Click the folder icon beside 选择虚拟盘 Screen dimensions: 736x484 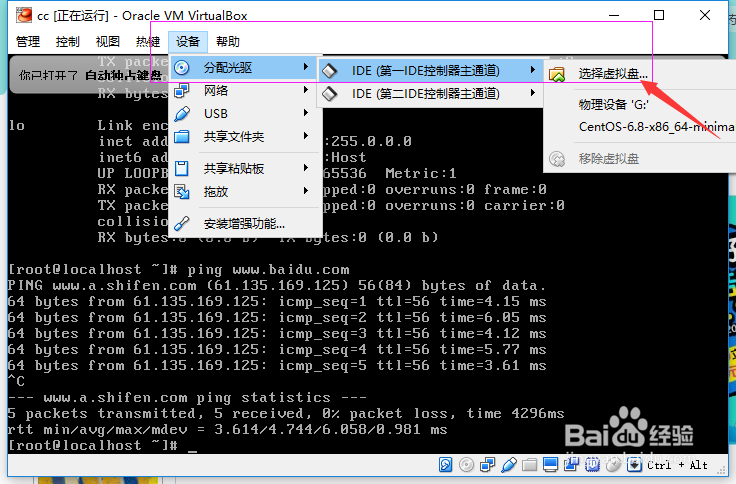pos(557,74)
